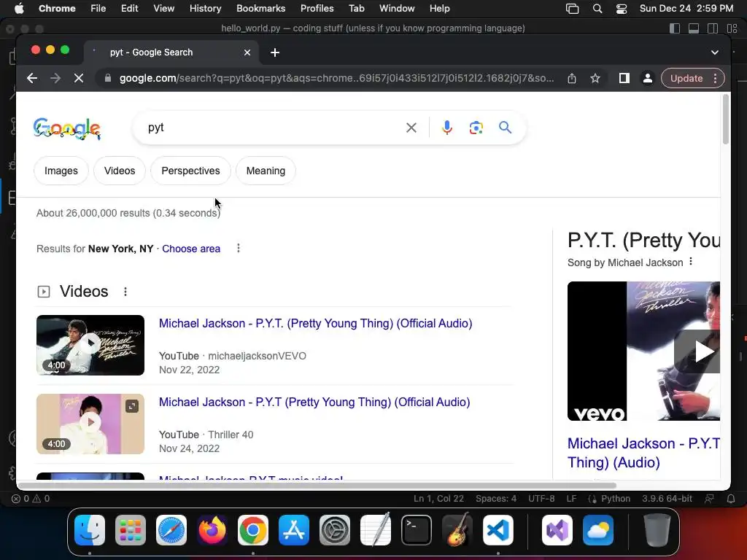The width and height of the screenshot is (747, 560).
Task: Click Ln 1, Col 22 in VS Code status bar
Action: (438, 499)
